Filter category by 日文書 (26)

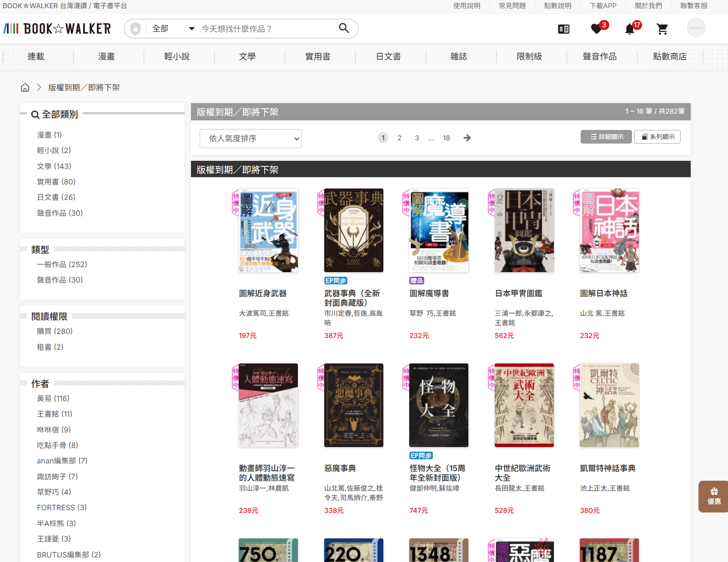tap(56, 197)
